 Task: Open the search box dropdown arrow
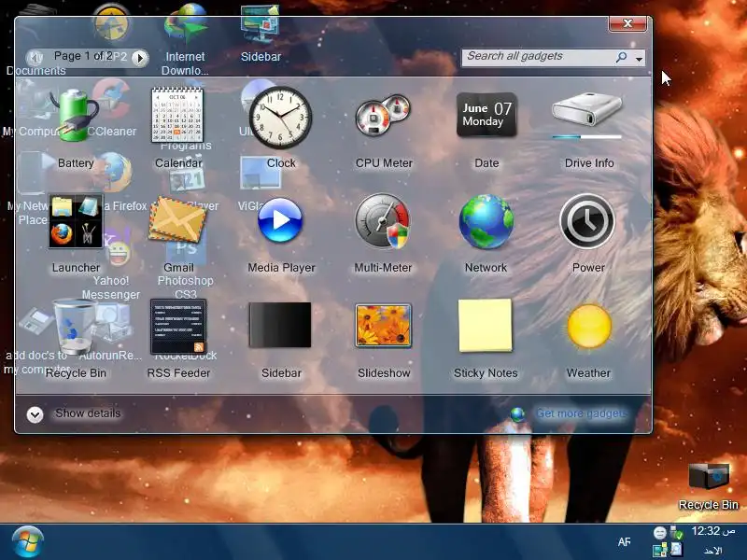click(640, 59)
